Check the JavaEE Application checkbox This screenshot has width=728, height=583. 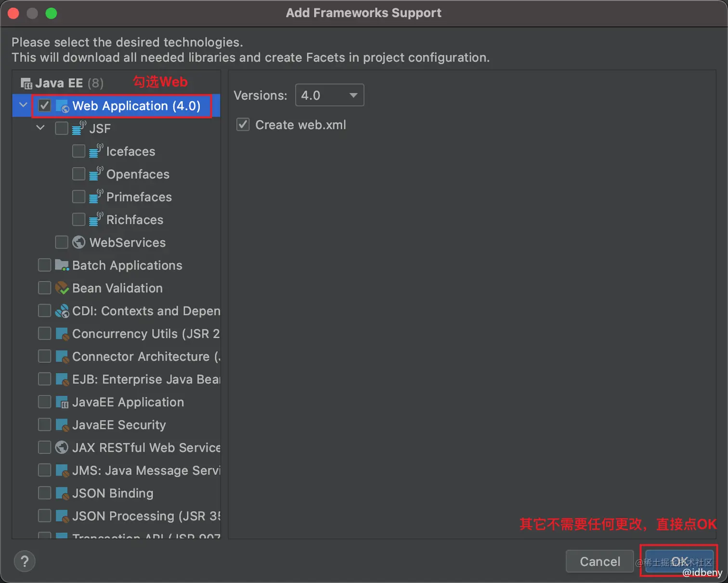(44, 402)
